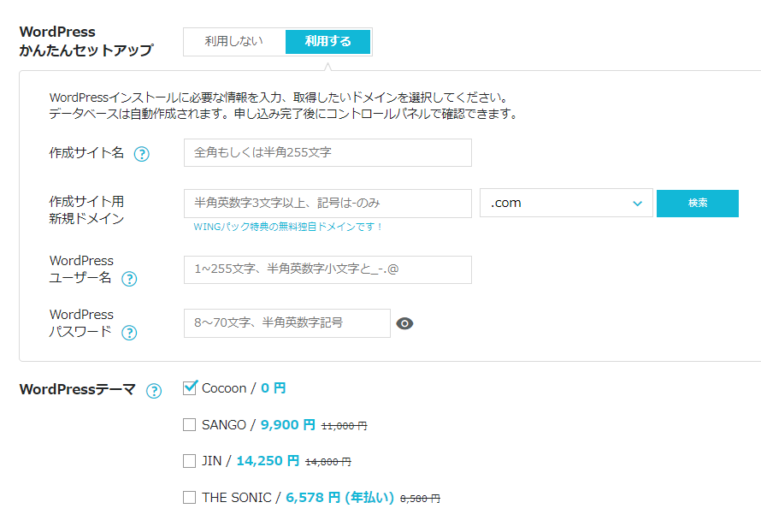Select the 利用しない option

pos(234,41)
